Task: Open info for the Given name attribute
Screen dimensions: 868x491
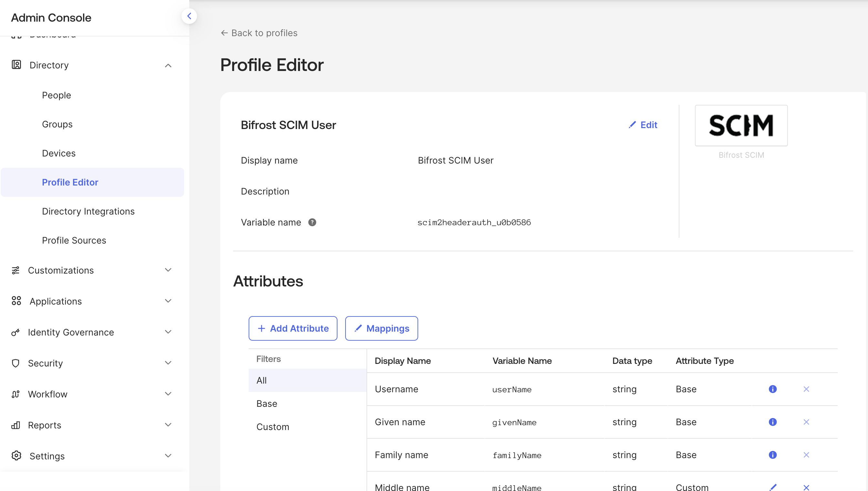Action: click(x=772, y=422)
